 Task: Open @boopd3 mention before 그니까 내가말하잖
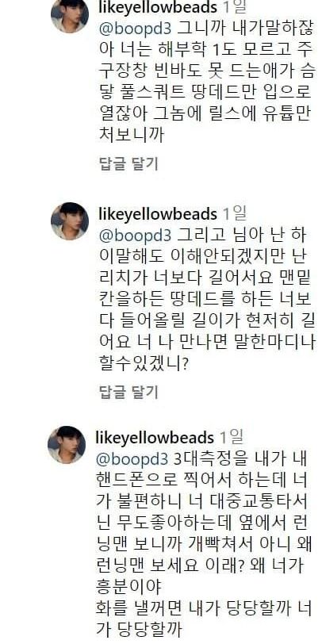[x=135, y=29]
